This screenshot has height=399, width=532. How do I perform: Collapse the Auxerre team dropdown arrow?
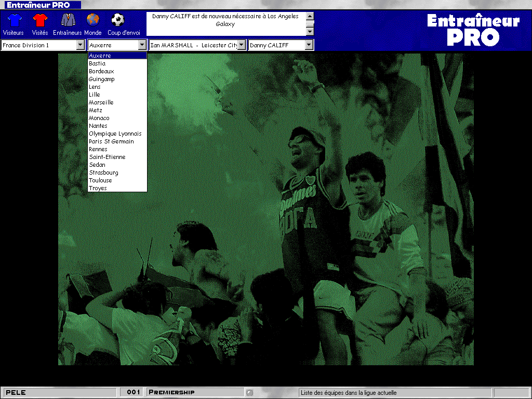[142, 45]
